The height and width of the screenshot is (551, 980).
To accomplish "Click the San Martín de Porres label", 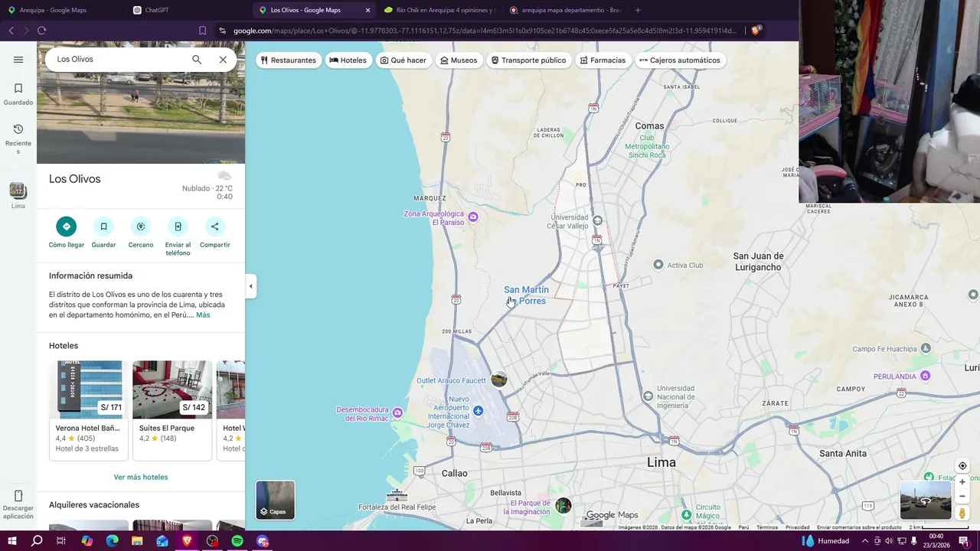I will (x=526, y=295).
